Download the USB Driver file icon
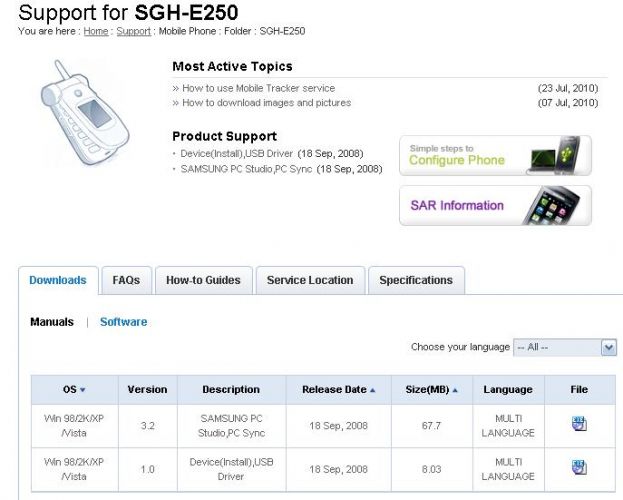Screen dimensions: 623x500 coord(579,467)
